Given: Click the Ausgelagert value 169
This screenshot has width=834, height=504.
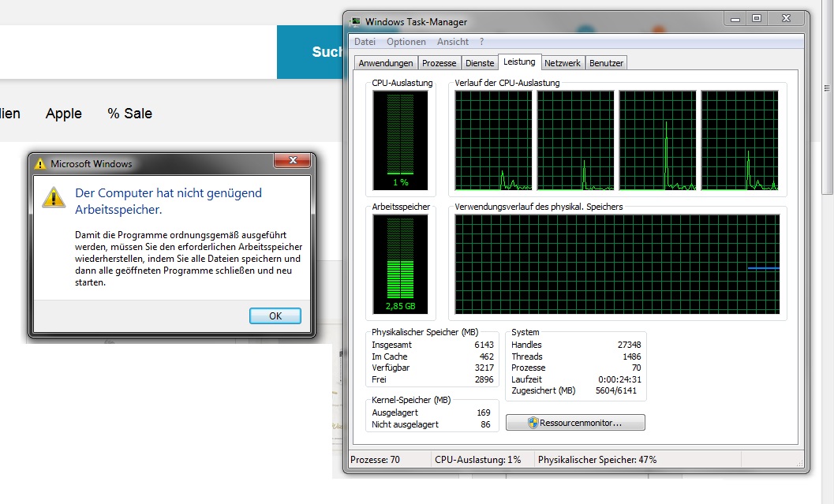Looking at the screenshot, I should point(484,413).
